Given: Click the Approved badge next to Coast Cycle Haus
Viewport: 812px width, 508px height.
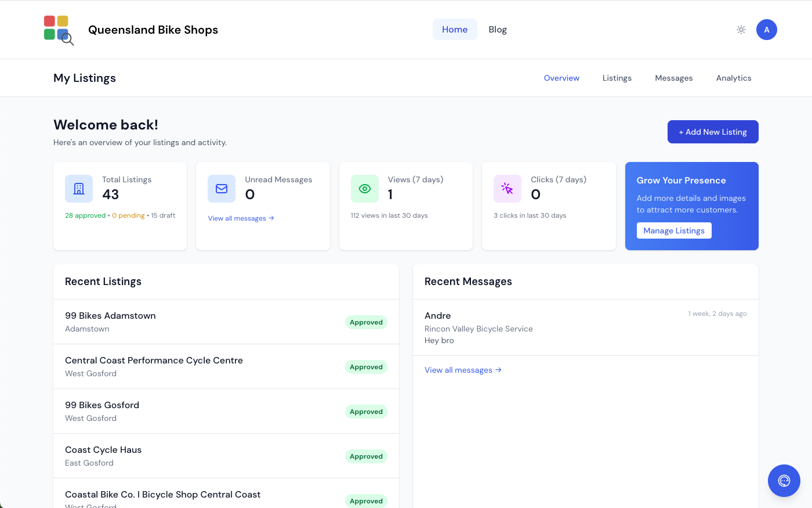Looking at the screenshot, I should 366,456.
